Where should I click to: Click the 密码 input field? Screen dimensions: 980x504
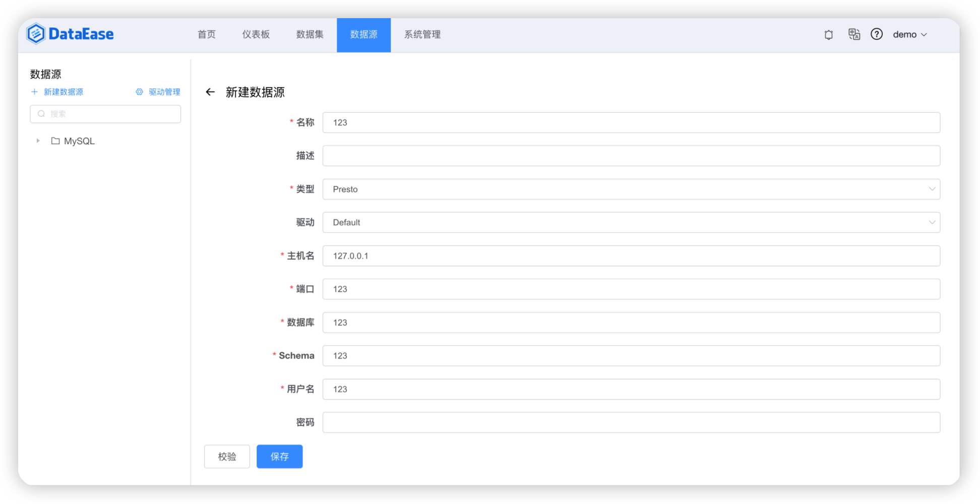[x=632, y=422]
